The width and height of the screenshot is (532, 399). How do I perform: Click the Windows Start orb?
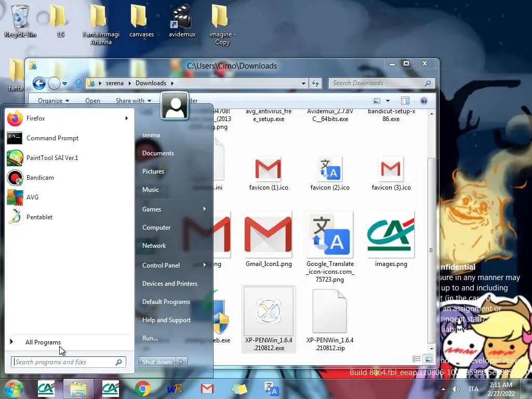(13, 389)
